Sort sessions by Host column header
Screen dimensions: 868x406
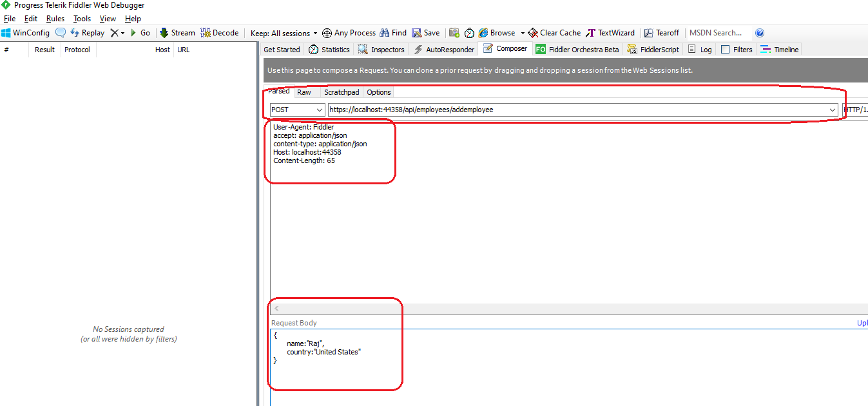135,50
